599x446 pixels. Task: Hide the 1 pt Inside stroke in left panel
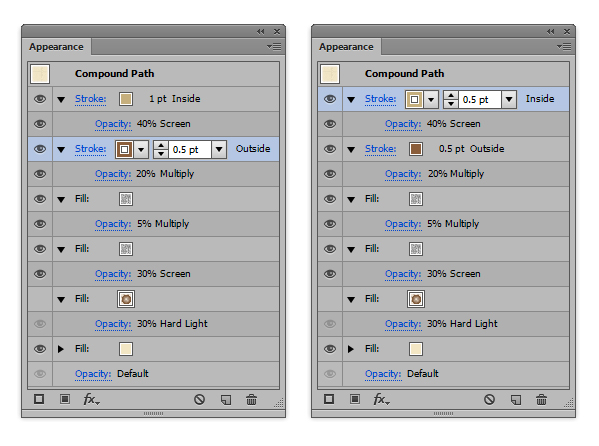tap(40, 99)
